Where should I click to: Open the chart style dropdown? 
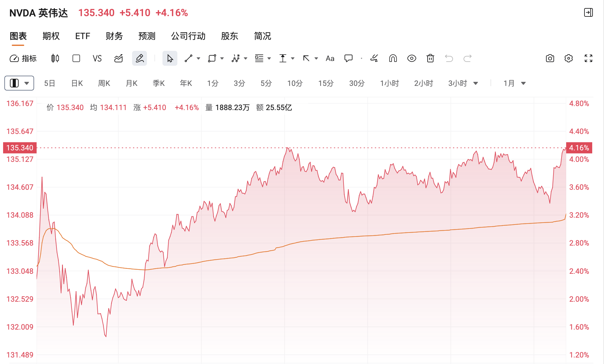point(19,83)
